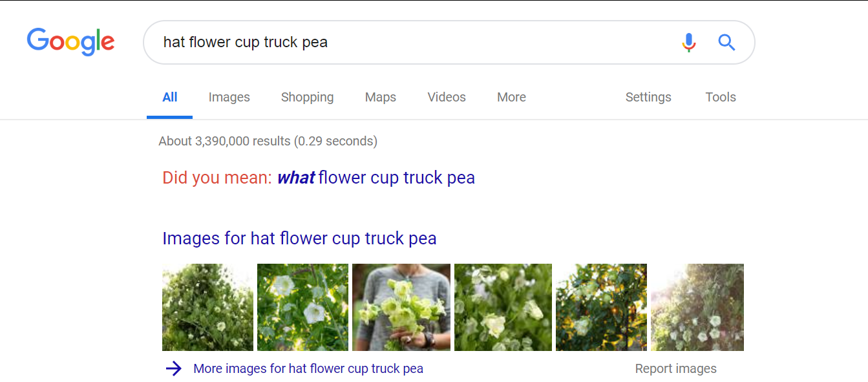The image size is (868, 382).
Task: Select the All results tab
Action: 169,97
